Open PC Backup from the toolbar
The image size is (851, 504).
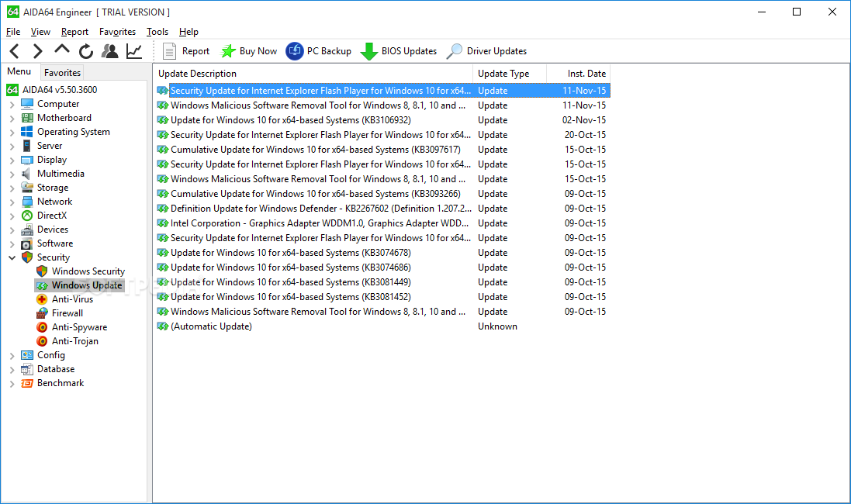(x=319, y=51)
